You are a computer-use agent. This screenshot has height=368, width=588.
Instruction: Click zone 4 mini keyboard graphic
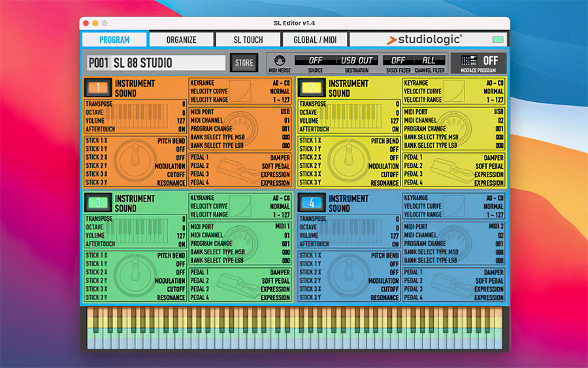coord(351,231)
